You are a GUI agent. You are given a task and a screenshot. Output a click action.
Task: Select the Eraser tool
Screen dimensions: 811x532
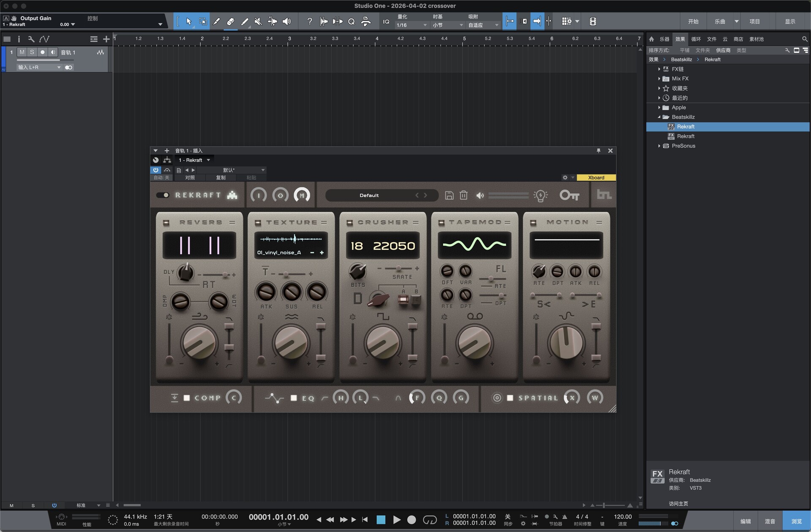(x=230, y=21)
